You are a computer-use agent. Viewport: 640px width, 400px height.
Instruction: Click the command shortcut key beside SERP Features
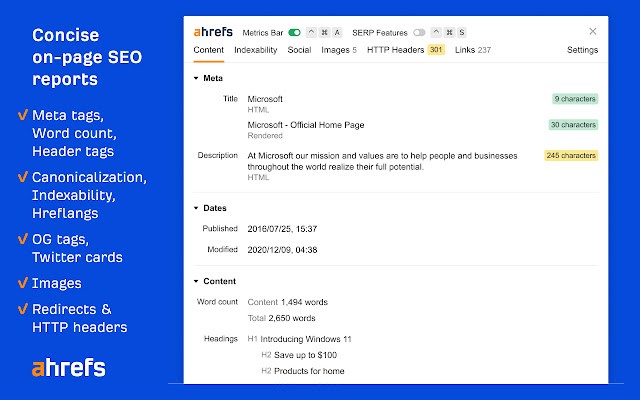pos(449,32)
